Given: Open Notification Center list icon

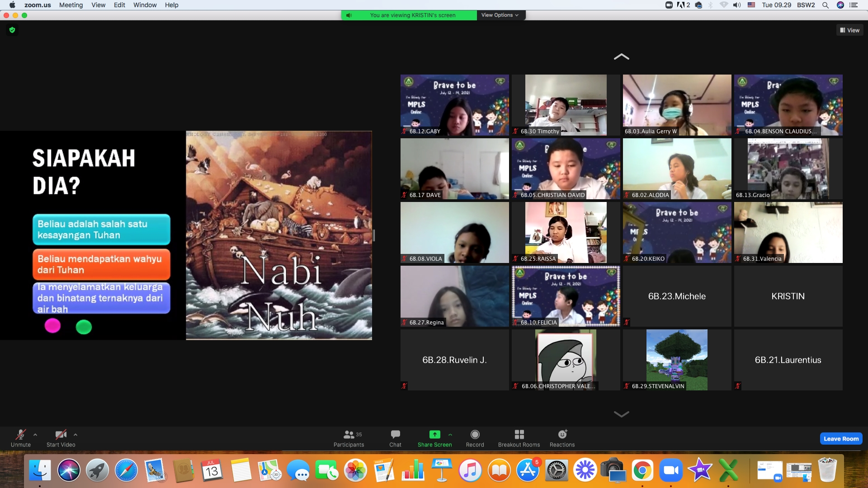Looking at the screenshot, I should [854, 5].
